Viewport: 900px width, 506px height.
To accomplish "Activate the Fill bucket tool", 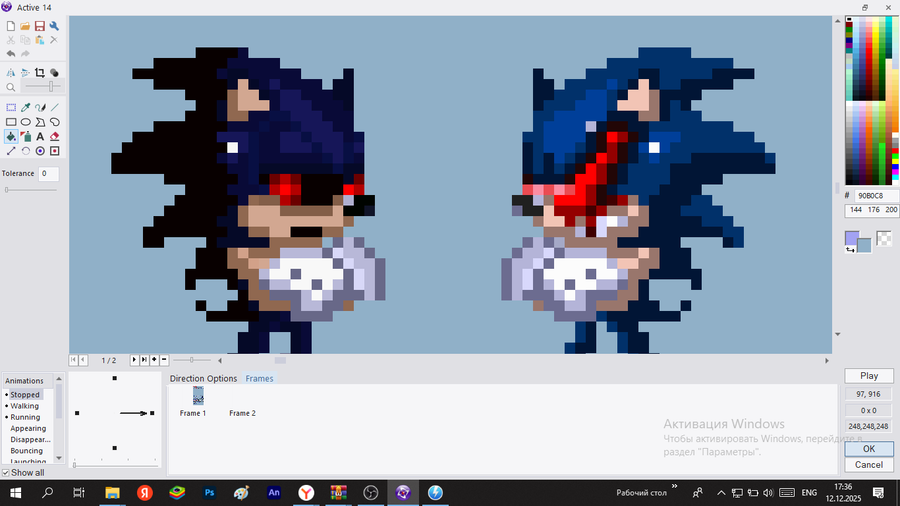I will pyautogui.click(x=11, y=137).
